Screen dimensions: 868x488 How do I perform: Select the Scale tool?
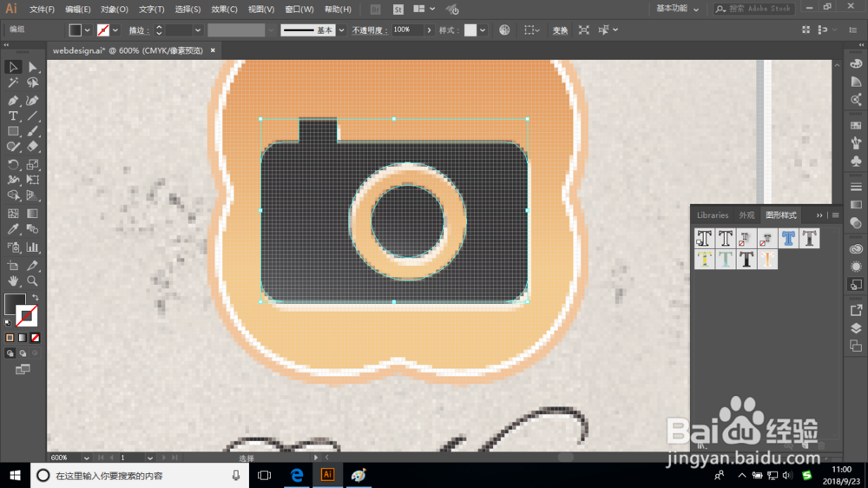[x=32, y=164]
